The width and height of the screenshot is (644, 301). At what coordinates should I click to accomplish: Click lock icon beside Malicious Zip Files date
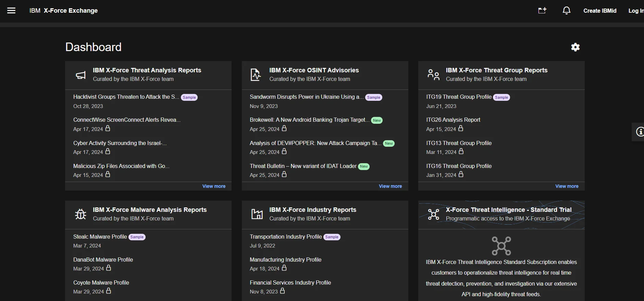point(108,174)
